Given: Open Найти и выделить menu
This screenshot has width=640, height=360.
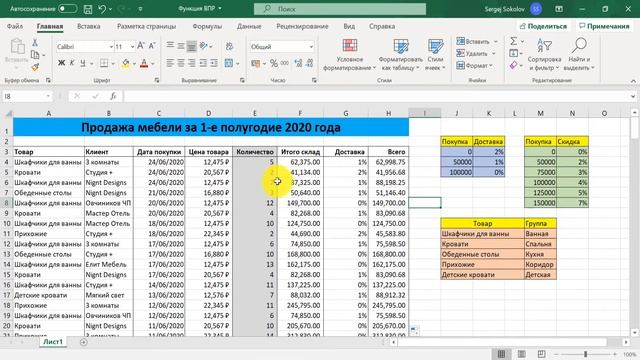Looking at the screenshot, I should pyautogui.click(x=579, y=55).
